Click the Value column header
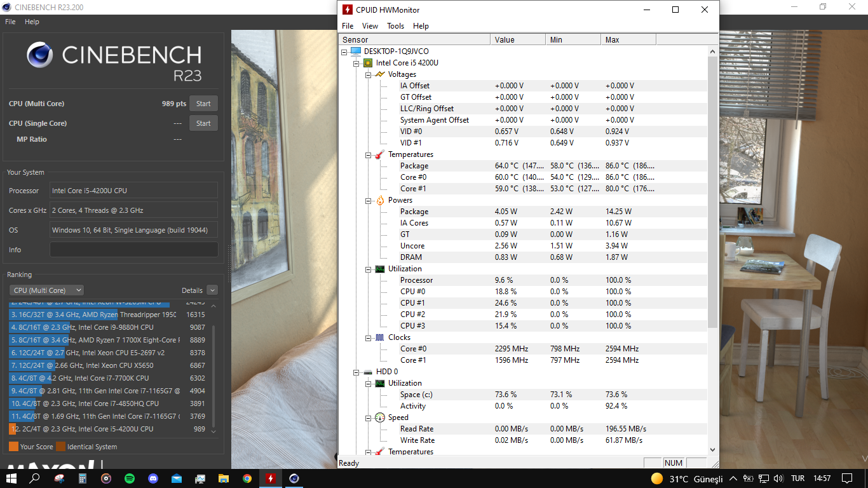Image resolution: width=868 pixels, height=488 pixels. click(518, 40)
